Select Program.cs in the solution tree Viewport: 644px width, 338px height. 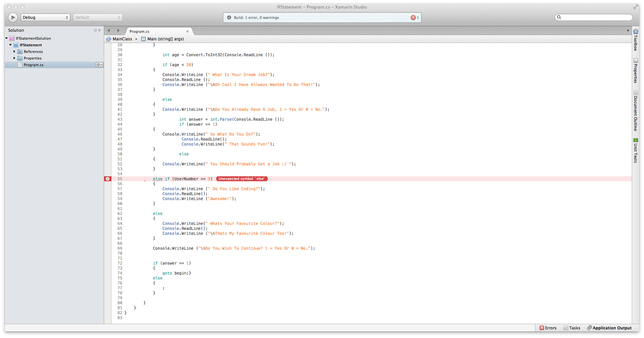click(x=54, y=65)
